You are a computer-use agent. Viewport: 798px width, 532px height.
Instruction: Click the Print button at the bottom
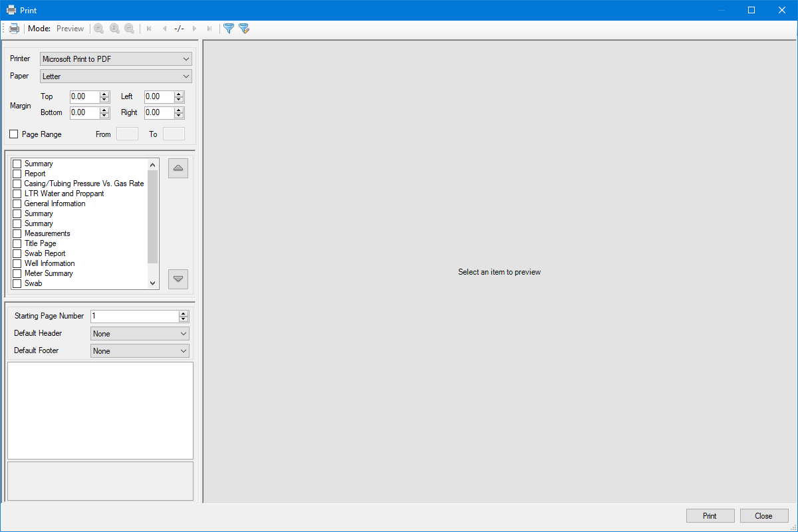pyautogui.click(x=710, y=516)
